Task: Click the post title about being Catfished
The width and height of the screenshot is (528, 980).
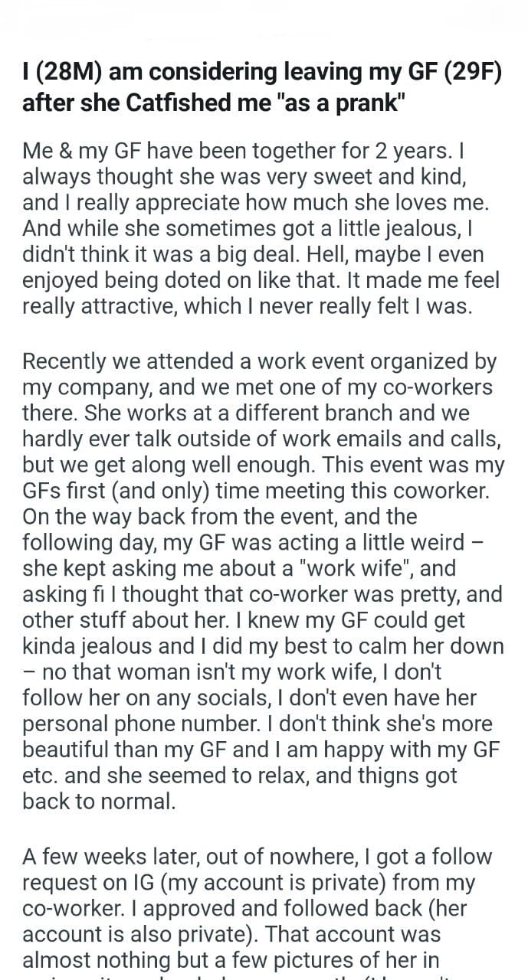Action: point(261,87)
